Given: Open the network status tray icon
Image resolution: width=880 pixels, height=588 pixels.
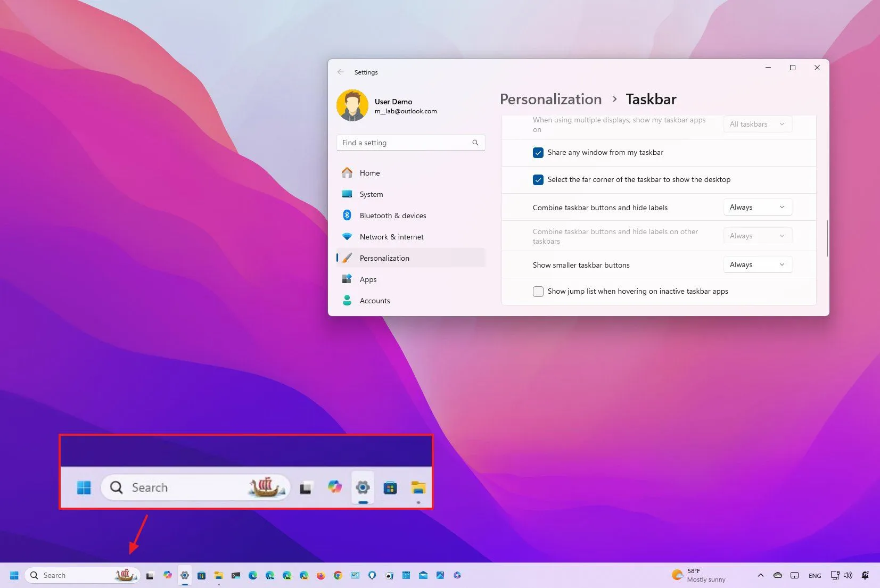Looking at the screenshot, I should [x=835, y=575].
